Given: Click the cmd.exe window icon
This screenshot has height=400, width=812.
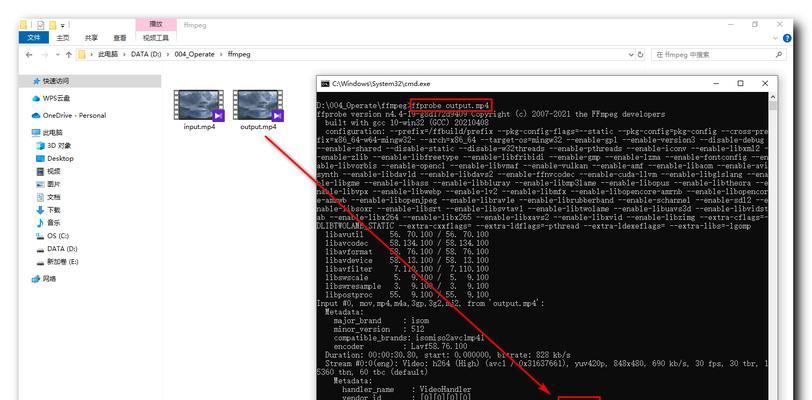Looking at the screenshot, I should 325,83.
